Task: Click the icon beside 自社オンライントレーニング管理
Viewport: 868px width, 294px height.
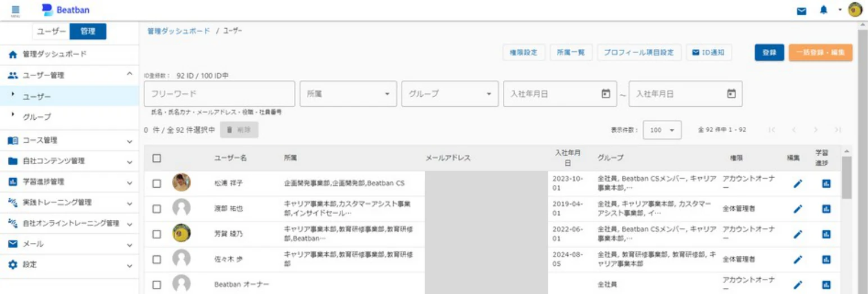Action: pyautogui.click(x=13, y=223)
